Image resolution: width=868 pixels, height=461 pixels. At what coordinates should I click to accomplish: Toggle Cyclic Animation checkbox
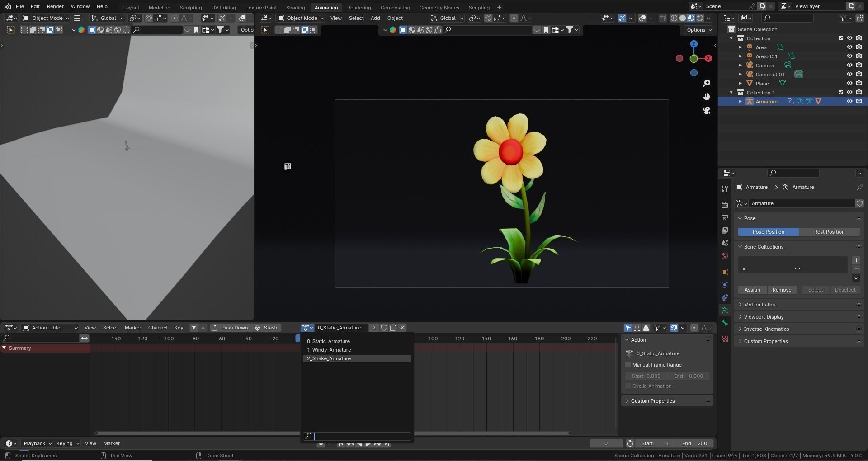pos(627,386)
